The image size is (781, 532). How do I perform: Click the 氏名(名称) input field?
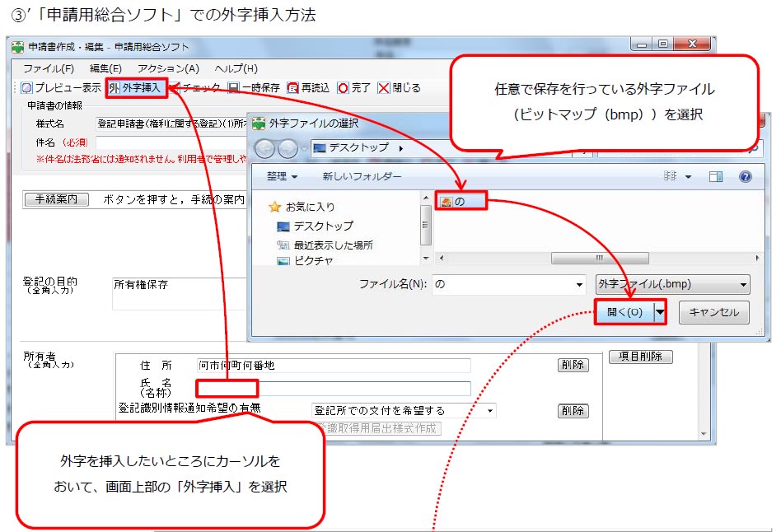tap(334, 389)
